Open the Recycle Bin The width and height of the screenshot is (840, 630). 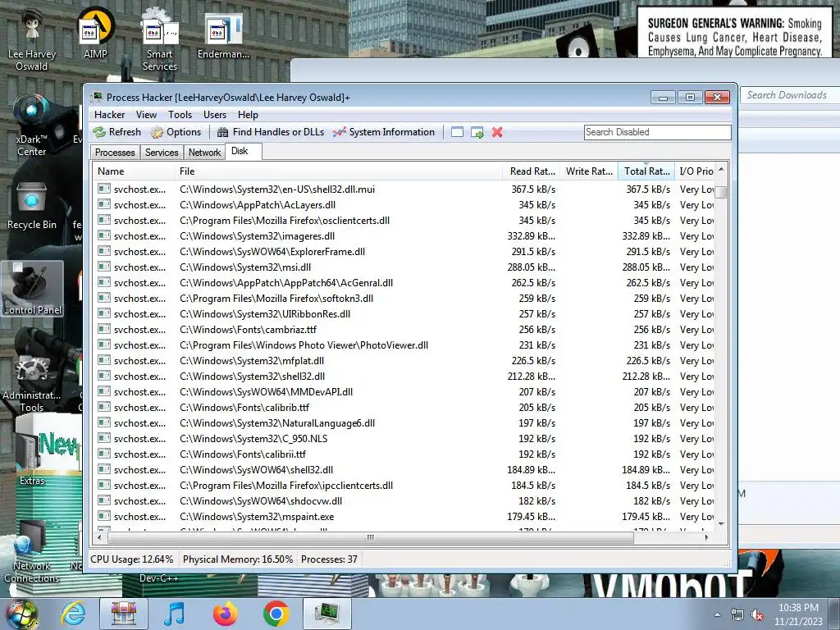[32, 206]
